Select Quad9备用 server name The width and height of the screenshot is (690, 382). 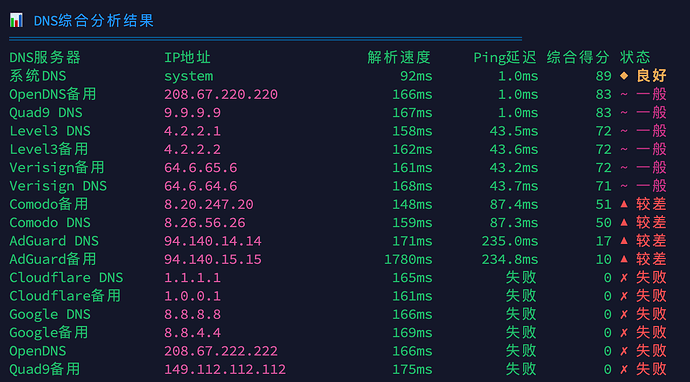(x=44, y=369)
